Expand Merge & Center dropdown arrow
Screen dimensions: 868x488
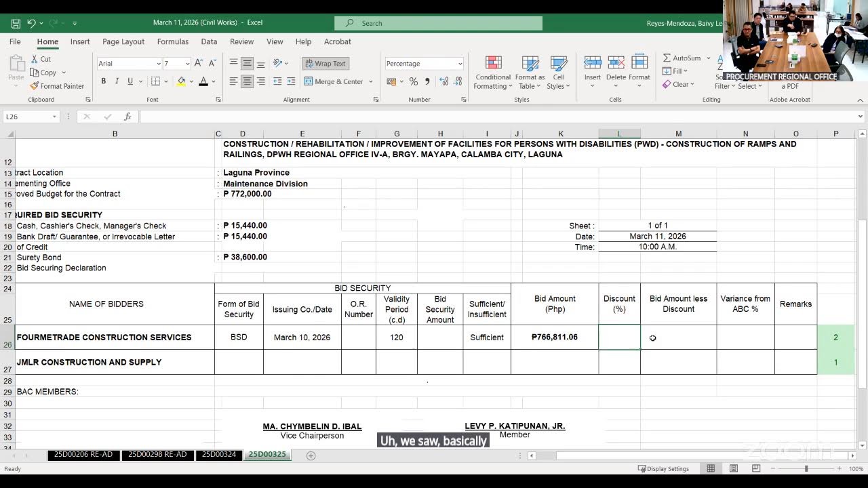371,82
